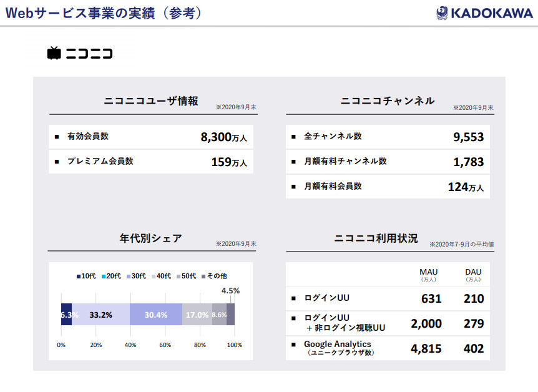Click the 4.5% callout label

click(230, 291)
